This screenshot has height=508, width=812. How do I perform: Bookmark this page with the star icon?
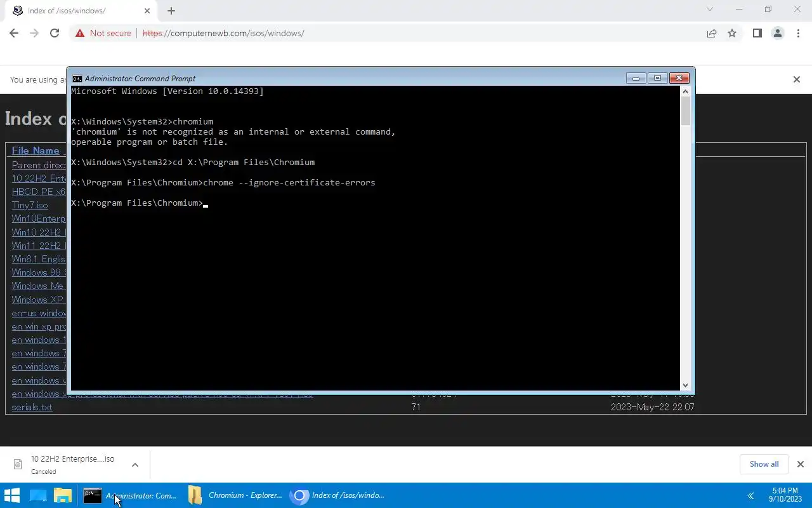tap(732, 33)
